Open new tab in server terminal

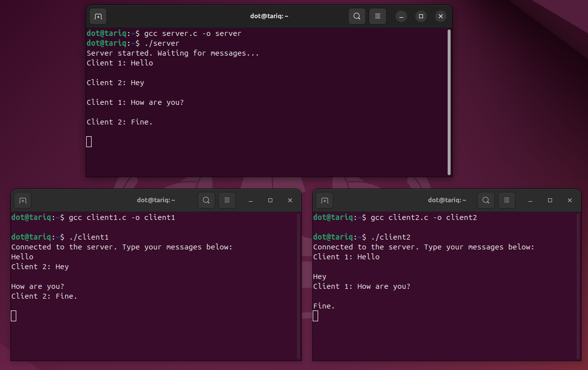[98, 16]
